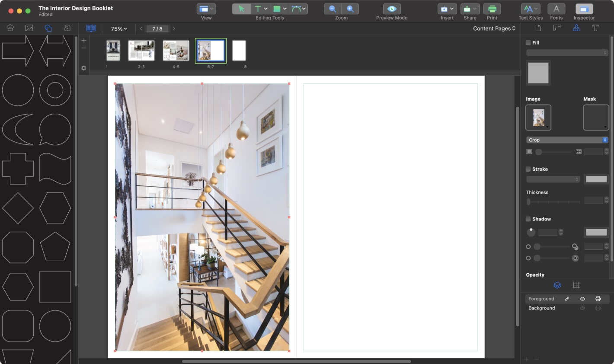
Task: Enable the Fill checkbox
Action: pyautogui.click(x=528, y=42)
